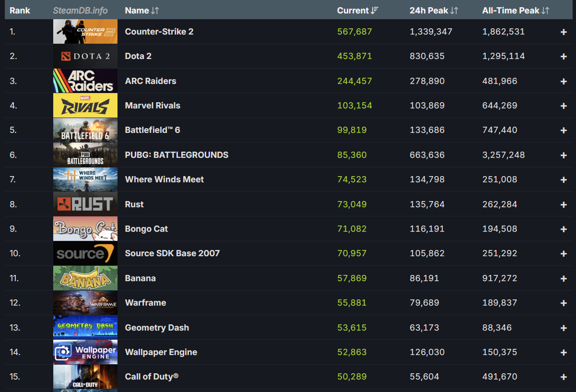Viewport: 576px width, 392px height.
Task: Select Dota 2 current count 453,871
Action: point(354,56)
